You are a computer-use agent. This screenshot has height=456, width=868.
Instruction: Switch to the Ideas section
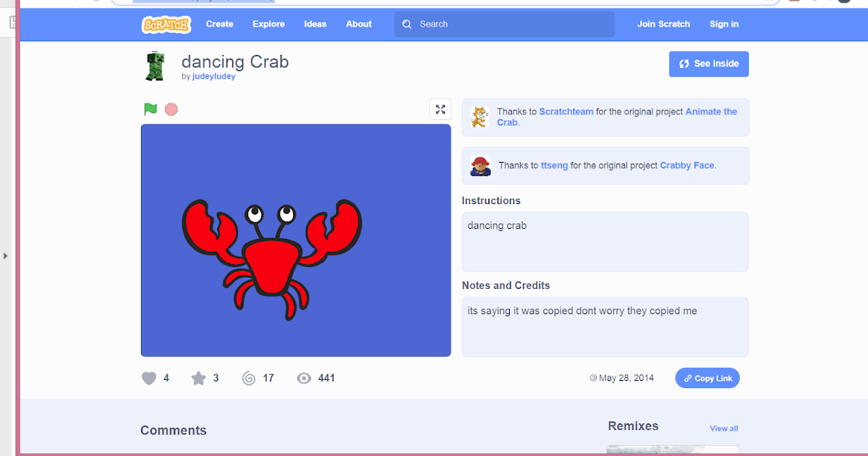coord(315,24)
